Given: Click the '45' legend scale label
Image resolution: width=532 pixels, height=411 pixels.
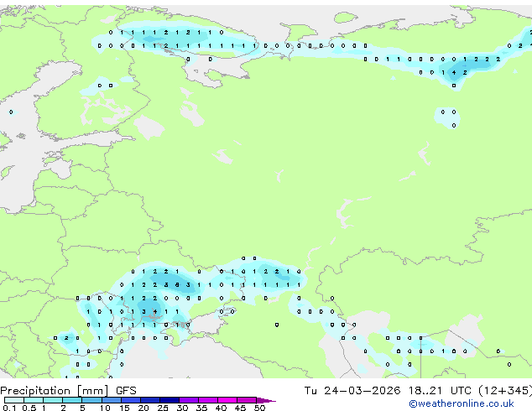Looking at the screenshot, I should (x=240, y=408).
